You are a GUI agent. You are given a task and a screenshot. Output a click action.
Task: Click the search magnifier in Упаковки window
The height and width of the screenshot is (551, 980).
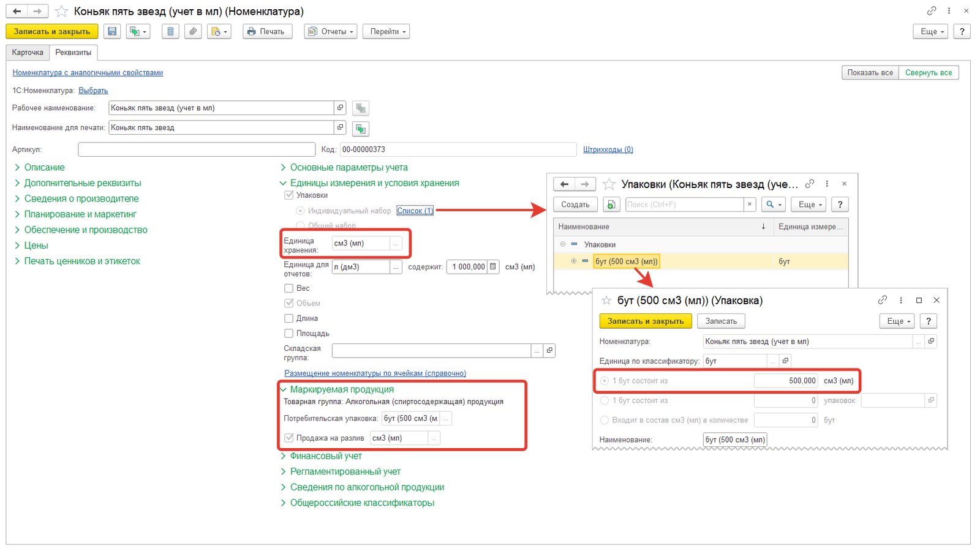pos(773,204)
